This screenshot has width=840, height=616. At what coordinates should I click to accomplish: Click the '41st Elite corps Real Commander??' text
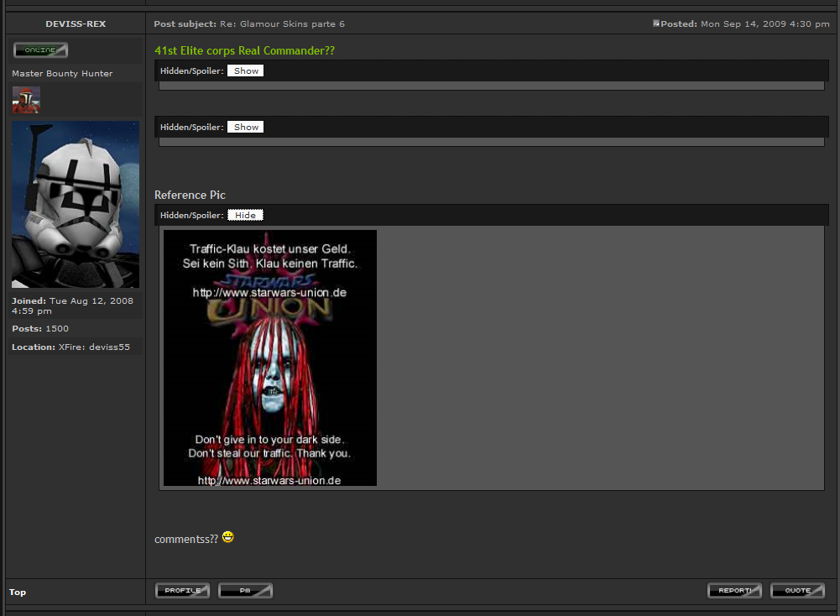(244, 50)
